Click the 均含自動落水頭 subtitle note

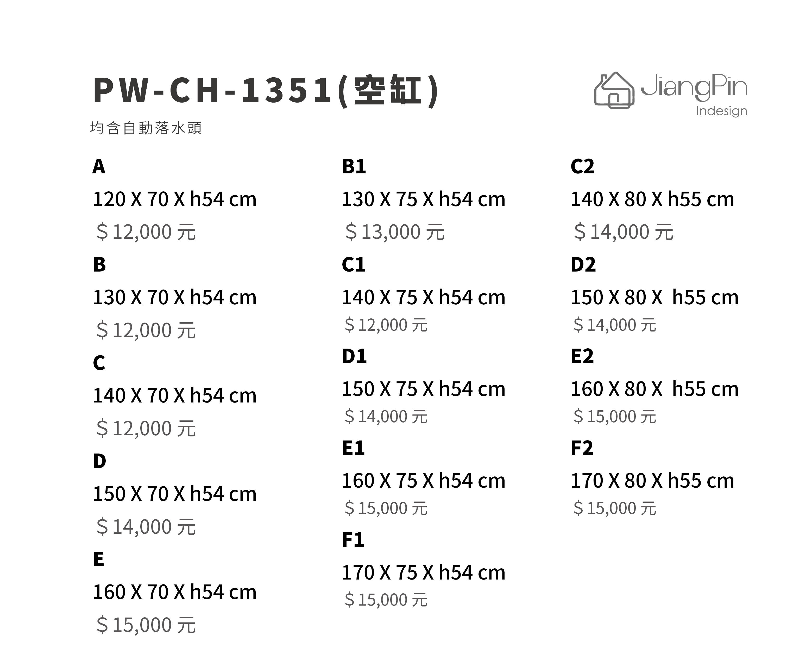146,128
